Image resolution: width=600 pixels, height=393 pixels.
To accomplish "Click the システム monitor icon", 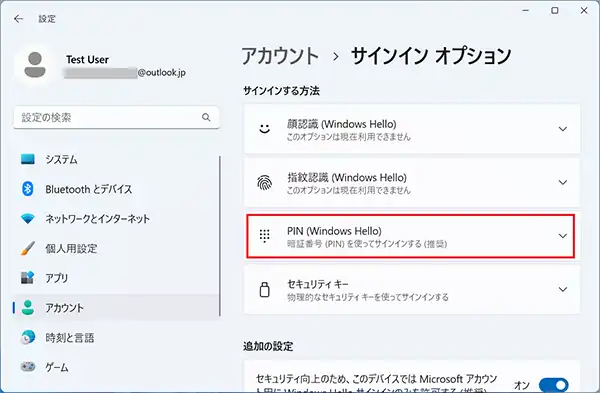I will pos(28,159).
